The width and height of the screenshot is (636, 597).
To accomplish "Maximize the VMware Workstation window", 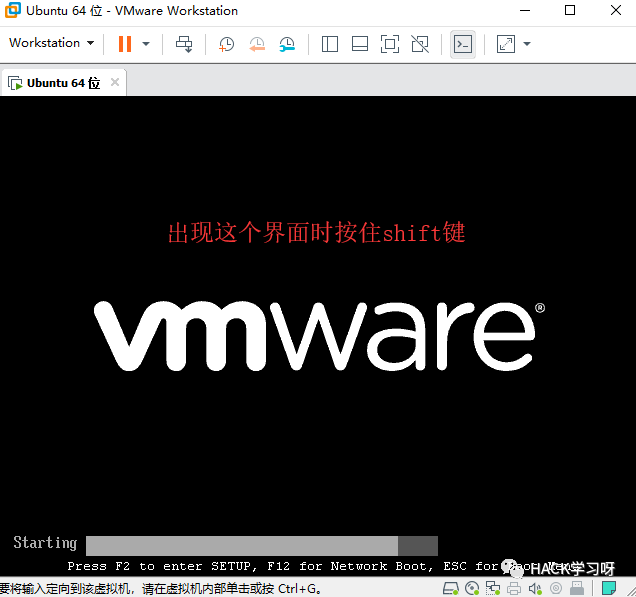I will pos(570,10).
